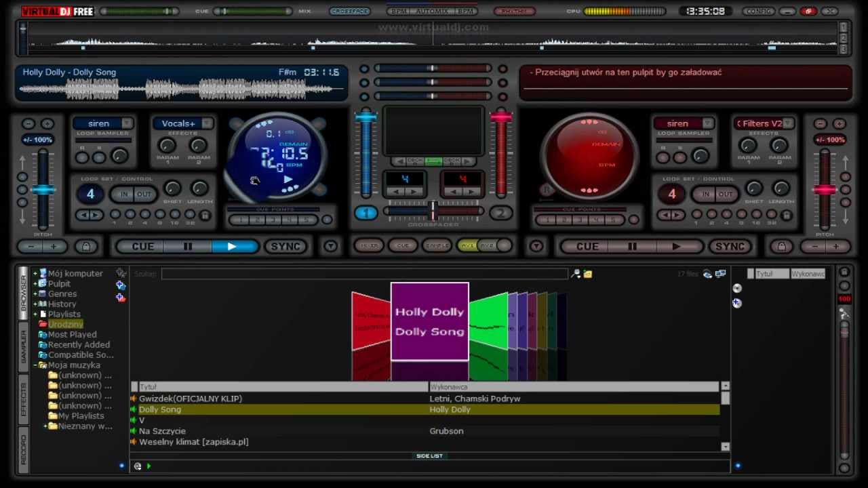Viewport: 868px width, 488px height.
Task: Open the left deck siren sampler dropdown
Action: coord(126,123)
